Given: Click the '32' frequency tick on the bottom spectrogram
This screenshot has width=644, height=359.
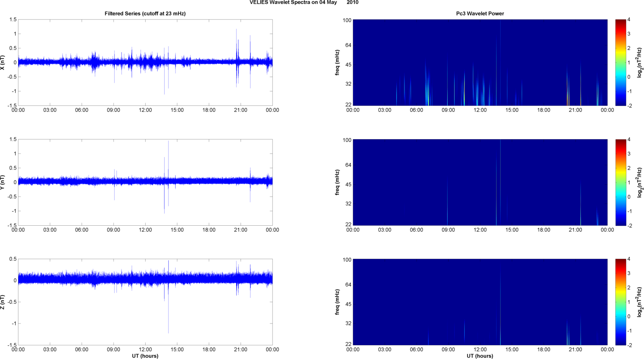Looking at the screenshot, I should [x=348, y=324].
